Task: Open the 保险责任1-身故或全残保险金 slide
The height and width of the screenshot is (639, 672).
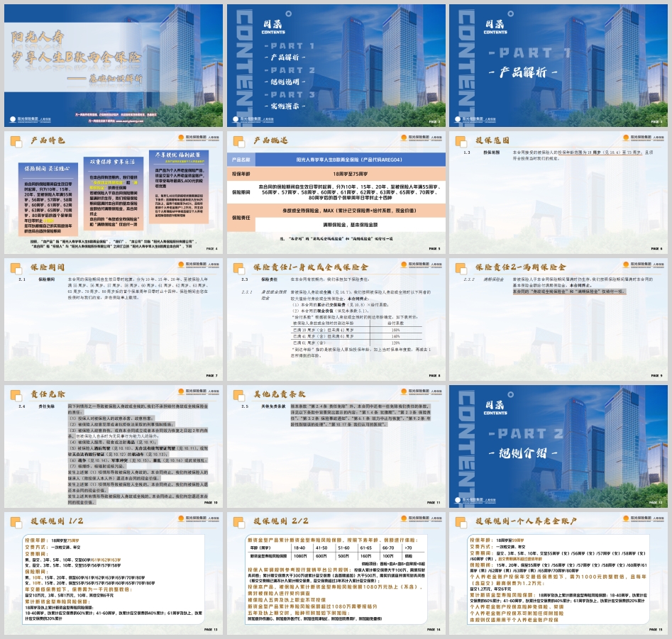Action: point(336,320)
